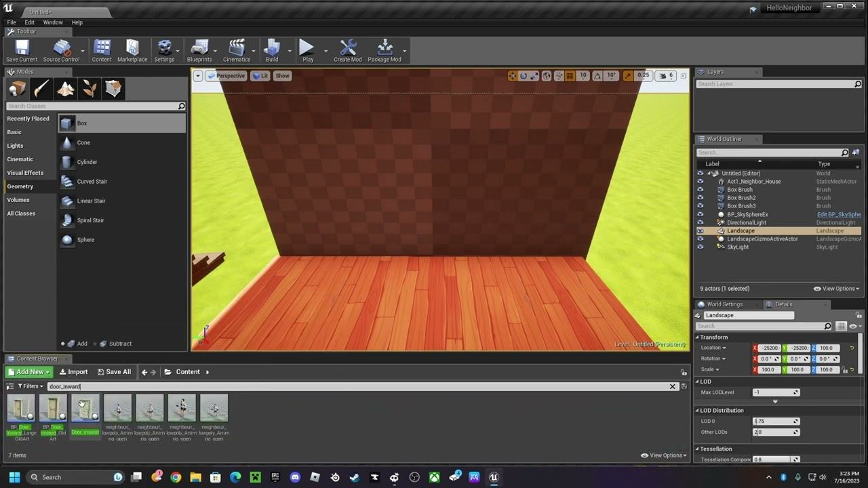Viewport: 868px width, 488px height.
Task: Open the Edit menu
Action: click(29, 22)
